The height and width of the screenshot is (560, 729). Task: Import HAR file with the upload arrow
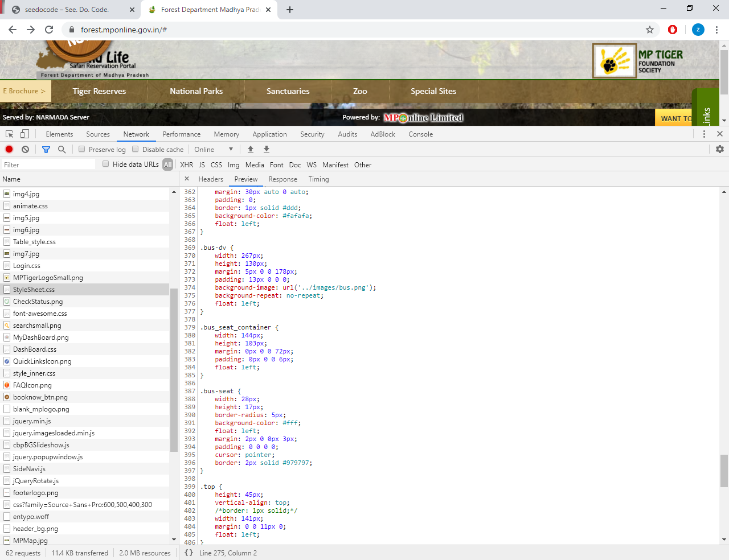pyautogui.click(x=251, y=149)
